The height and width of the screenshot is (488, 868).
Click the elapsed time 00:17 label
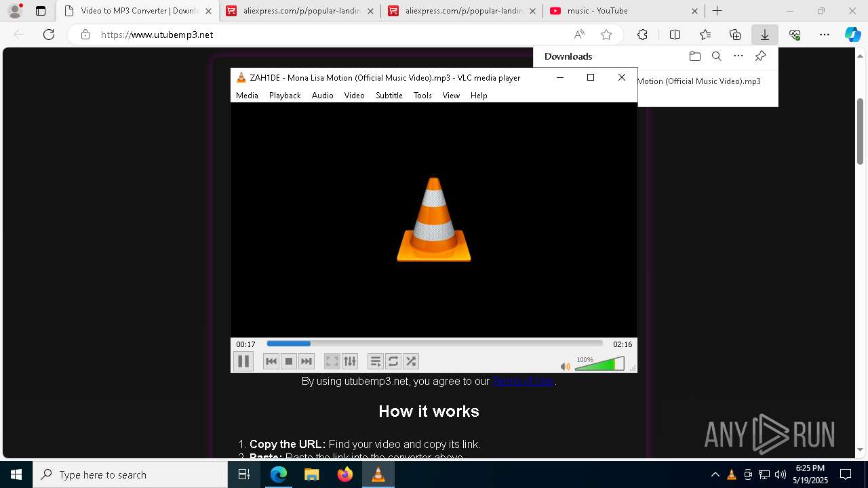tap(245, 344)
